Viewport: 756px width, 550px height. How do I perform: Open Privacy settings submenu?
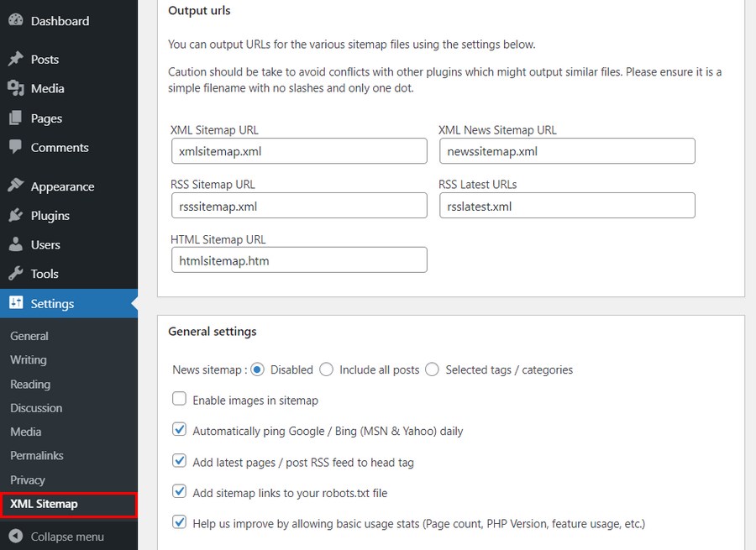pyautogui.click(x=28, y=480)
